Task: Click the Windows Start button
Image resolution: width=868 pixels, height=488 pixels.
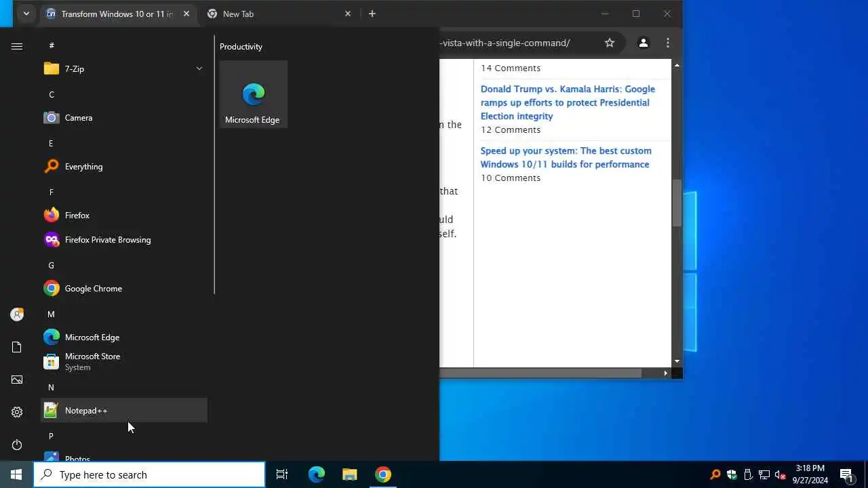Action: tap(16, 474)
